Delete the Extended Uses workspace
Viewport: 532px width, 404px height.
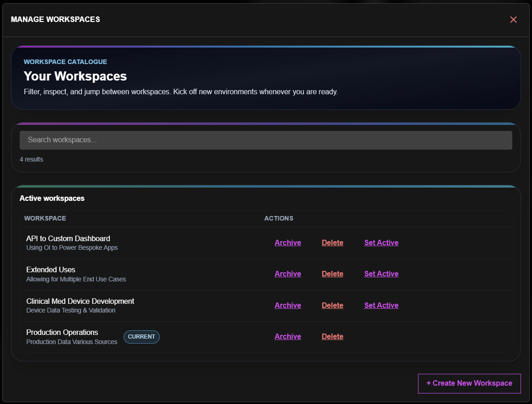tap(332, 274)
